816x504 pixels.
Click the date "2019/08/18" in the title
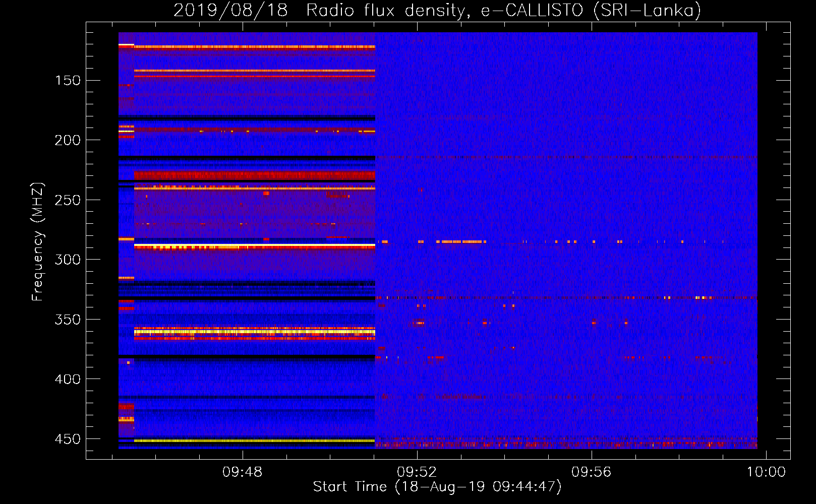230,10
